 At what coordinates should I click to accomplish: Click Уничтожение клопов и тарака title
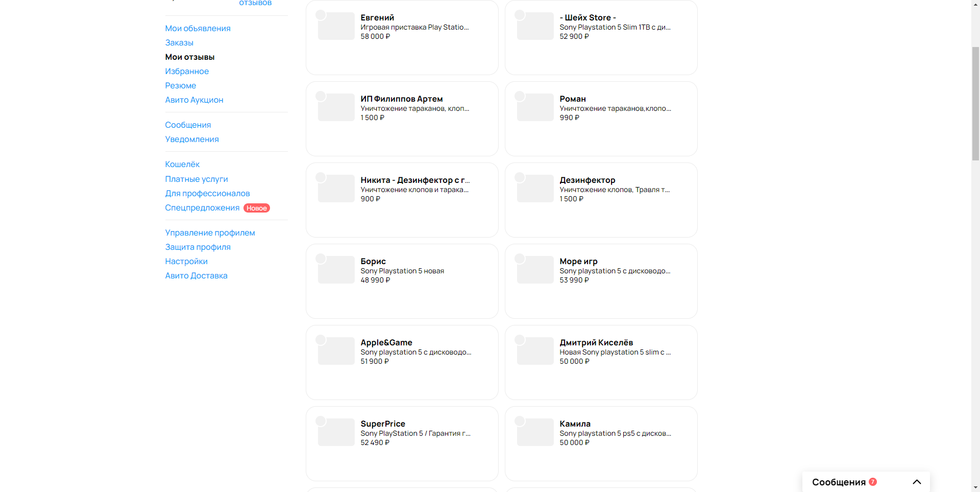414,190
